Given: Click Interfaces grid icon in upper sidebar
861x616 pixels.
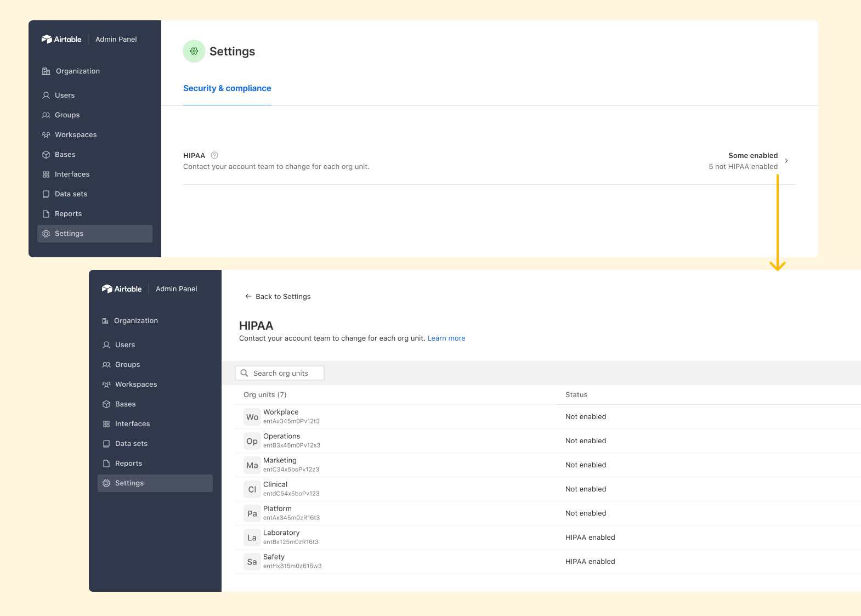Looking at the screenshot, I should 46,174.
